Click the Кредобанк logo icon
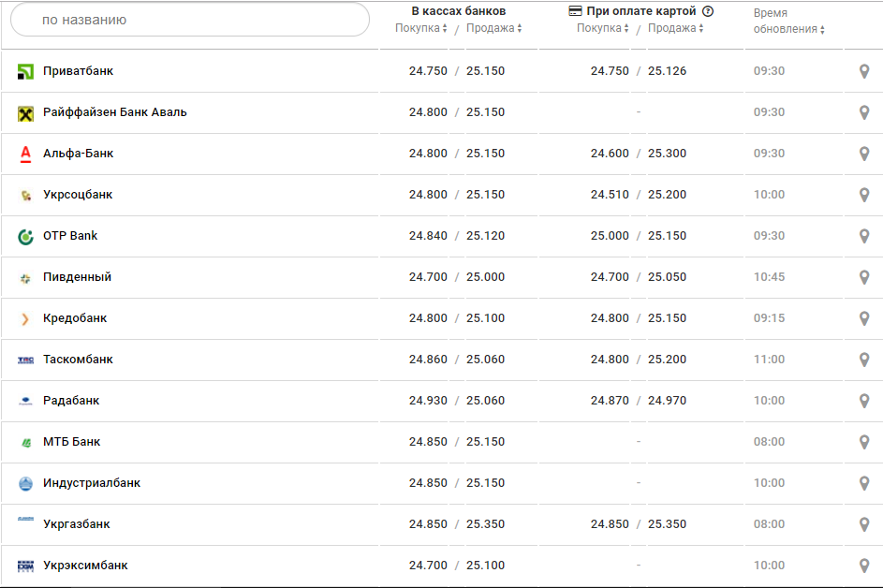 [25, 319]
